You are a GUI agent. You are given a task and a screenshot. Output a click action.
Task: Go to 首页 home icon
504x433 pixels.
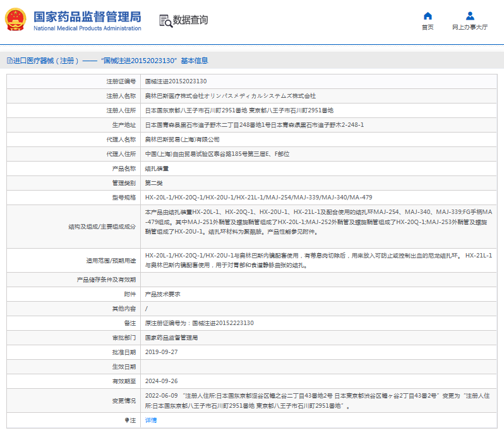[x=428, y=16]
